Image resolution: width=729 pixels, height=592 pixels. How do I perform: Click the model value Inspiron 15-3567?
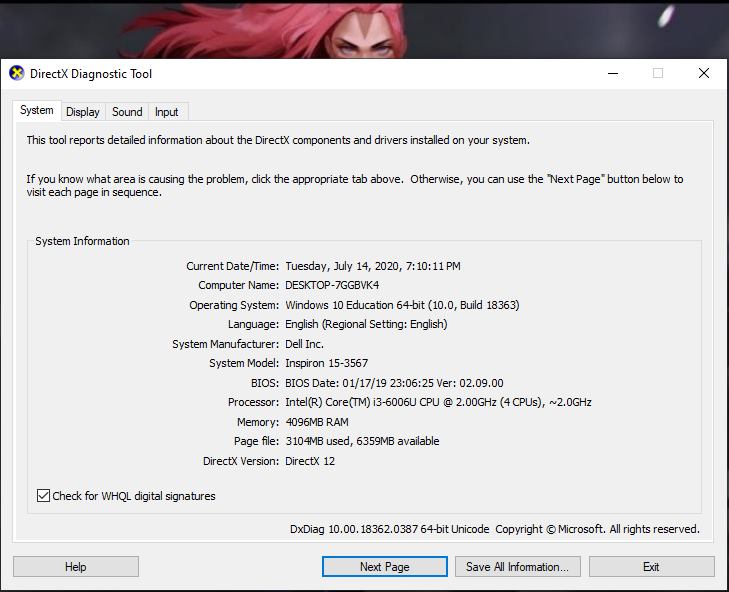(x=326, y=363)
